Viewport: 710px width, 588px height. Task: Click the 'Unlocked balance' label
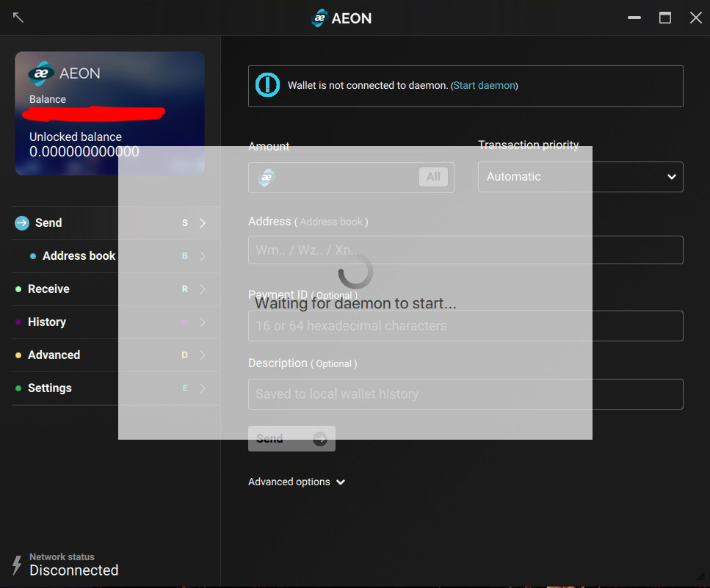pyautogui.click(x=76, y=137)
